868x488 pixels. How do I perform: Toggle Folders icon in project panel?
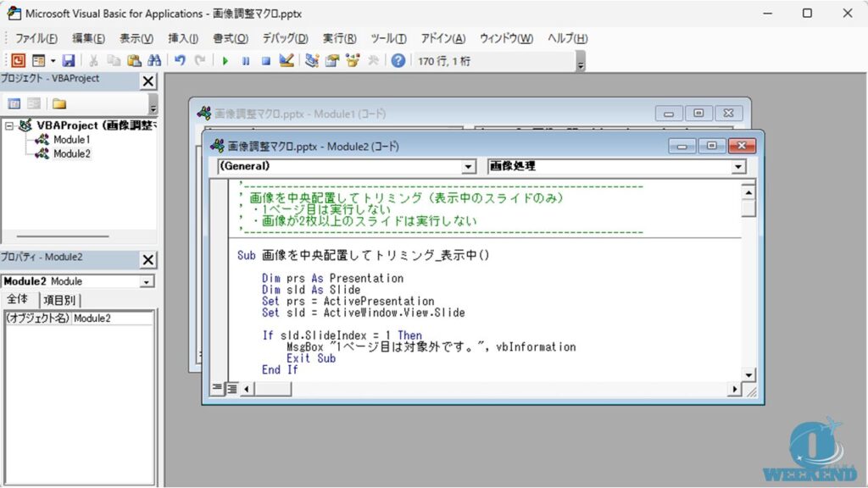[x=59, y=103]
